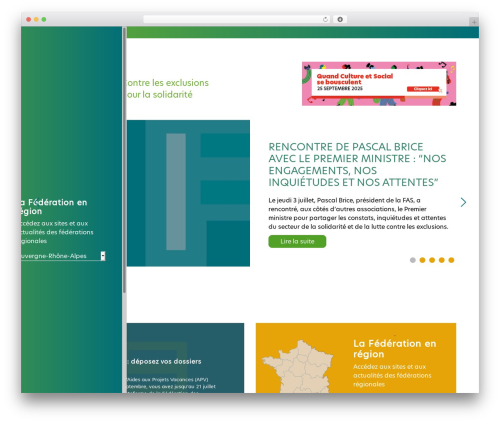
Task: Click the teal article image in the carousel
Action: click(188, 193)
